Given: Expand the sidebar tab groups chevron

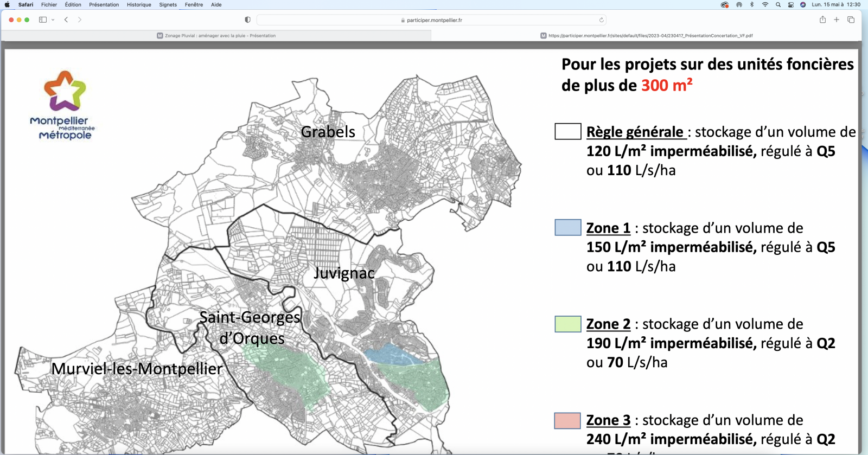Looking at the screenshot, I should coord(53,20).
